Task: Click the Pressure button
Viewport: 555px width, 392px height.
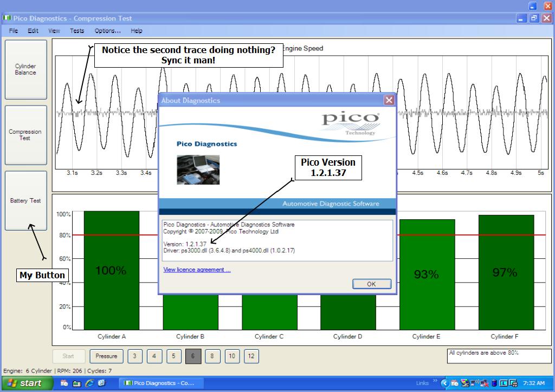Action: click(106, 356)
